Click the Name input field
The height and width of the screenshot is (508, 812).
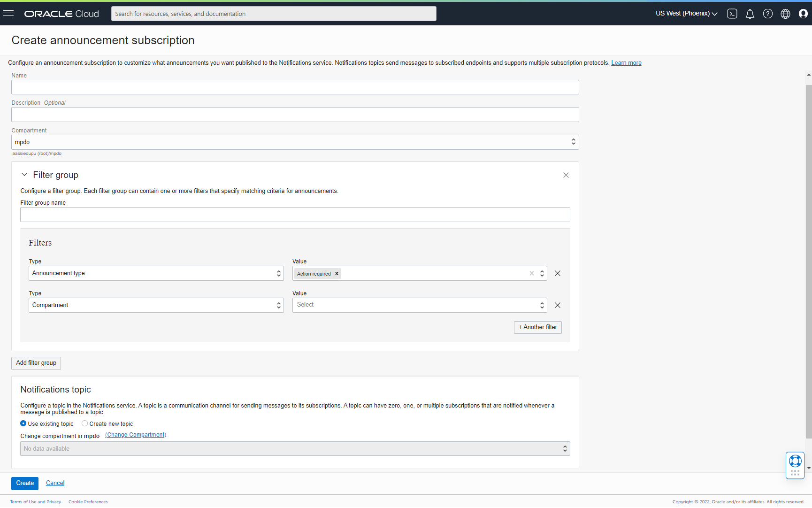[295, 87]
